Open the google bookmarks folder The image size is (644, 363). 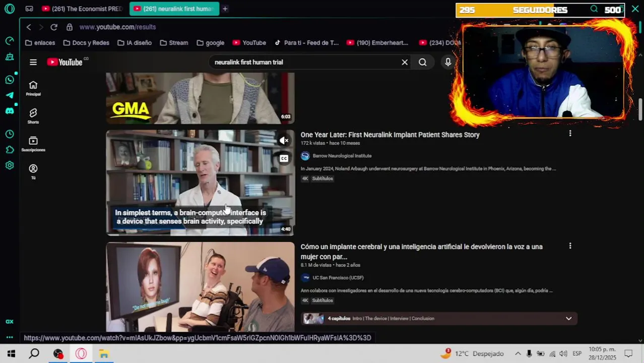(x=211, y=43)
